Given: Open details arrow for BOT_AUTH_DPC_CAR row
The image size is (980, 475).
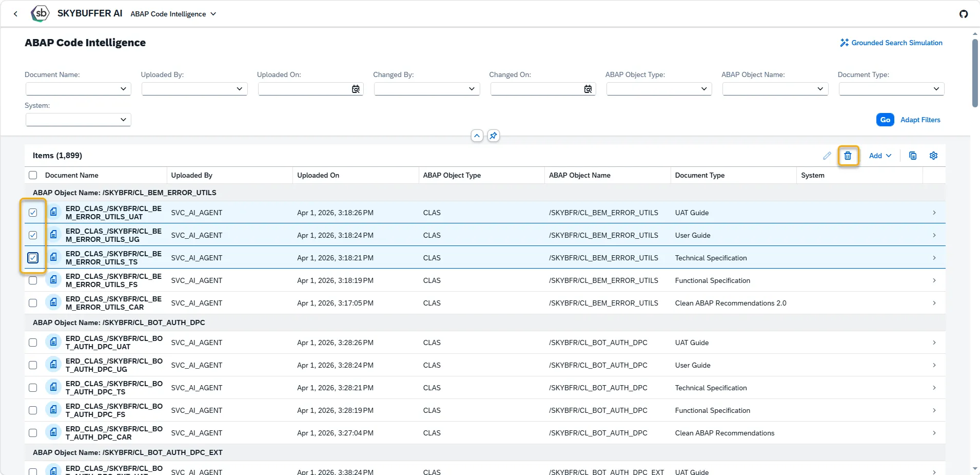Looking at the screenshot, I should [x=934, y=433].
